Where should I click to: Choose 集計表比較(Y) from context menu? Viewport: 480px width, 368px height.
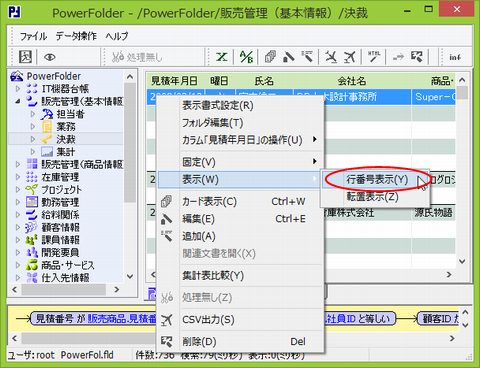click(x=240, y=276)
